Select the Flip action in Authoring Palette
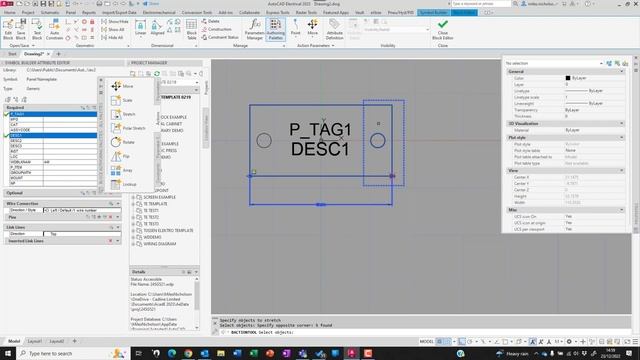This screenshot has width=640, height=360. [x=120, y=156]
